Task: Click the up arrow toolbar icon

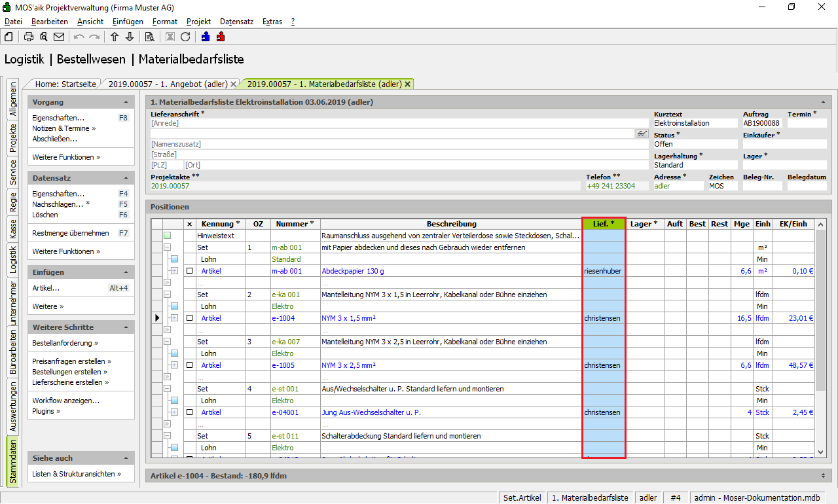Action: coord(115,37)
